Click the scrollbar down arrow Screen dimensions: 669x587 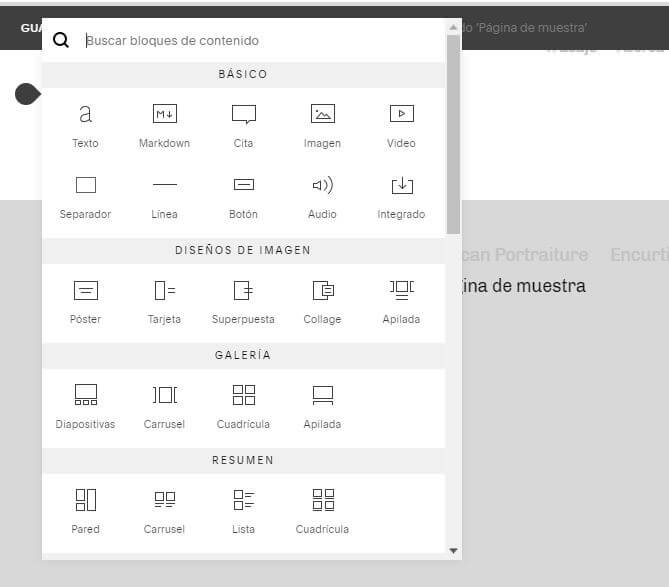(x=454, y=551)
